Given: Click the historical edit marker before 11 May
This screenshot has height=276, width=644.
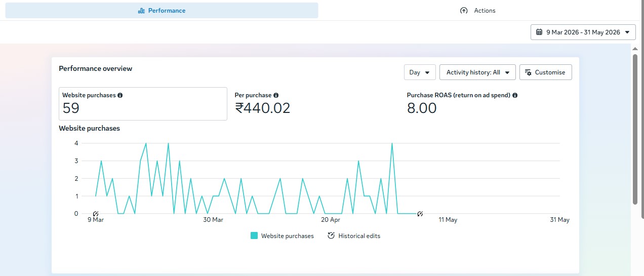Looking at the screenshot, I should 420,214.
